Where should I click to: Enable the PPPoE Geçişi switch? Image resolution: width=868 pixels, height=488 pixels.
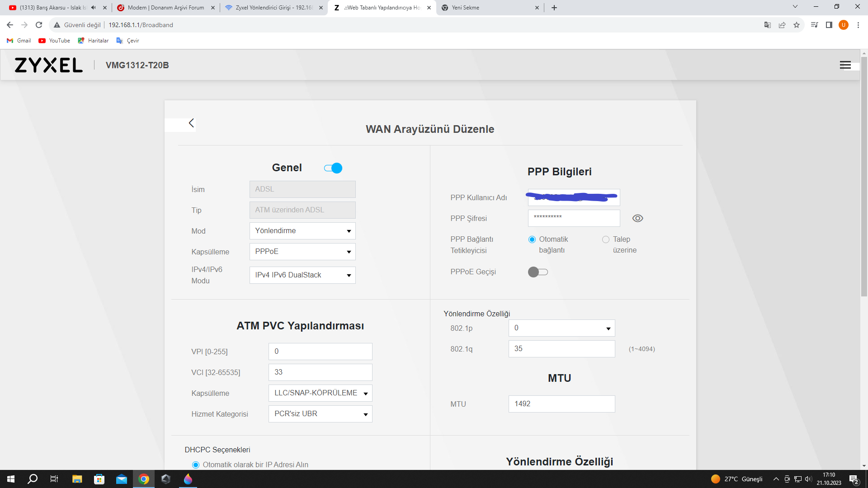(538, 272)
